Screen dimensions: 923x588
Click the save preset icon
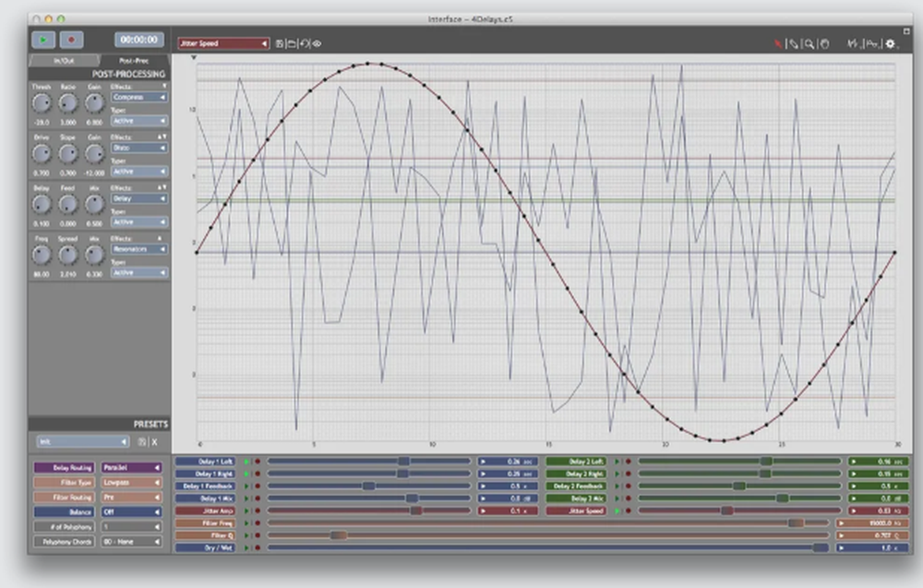click(142, 441)
